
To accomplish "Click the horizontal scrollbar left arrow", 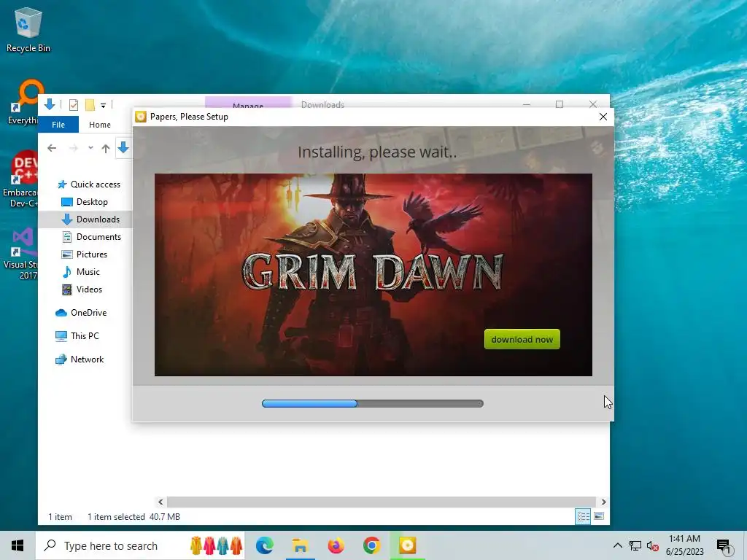I will pyautogui.click(x=160, y=502).
